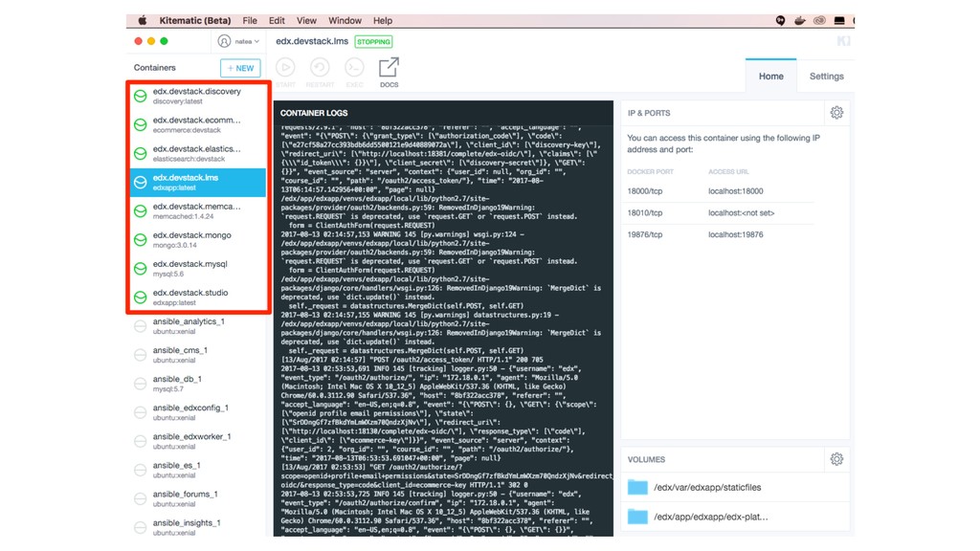Select ansible_db_1 container
Screen dimensions: 980x551
(198, 384)
